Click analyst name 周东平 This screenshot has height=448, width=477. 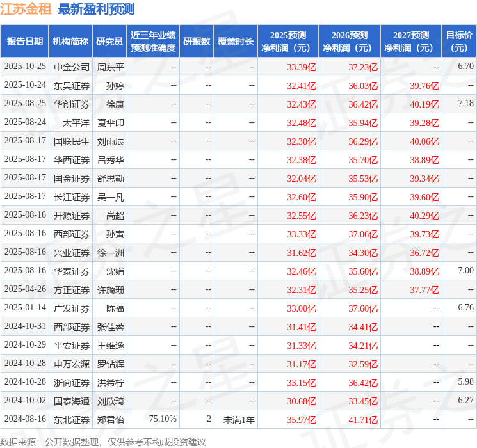pyautogui.click(x=110, y=67)
